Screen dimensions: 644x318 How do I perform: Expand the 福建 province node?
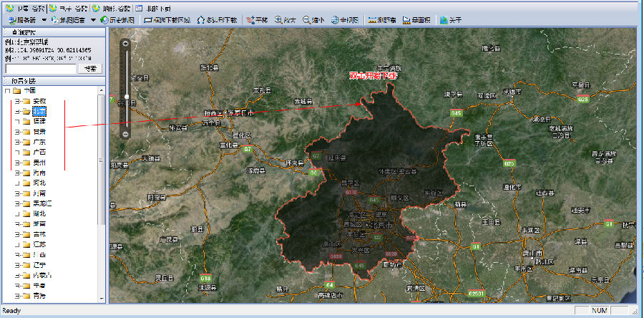17,121
